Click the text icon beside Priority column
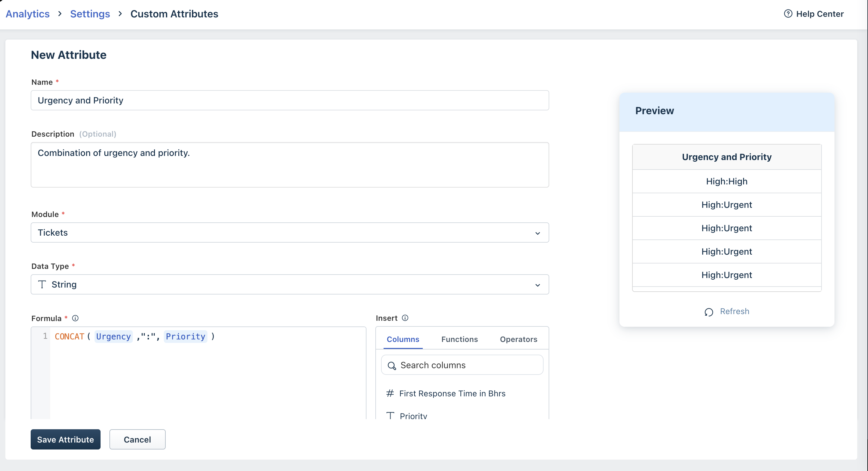The image size is (868, 471). (x=390, y=415)
